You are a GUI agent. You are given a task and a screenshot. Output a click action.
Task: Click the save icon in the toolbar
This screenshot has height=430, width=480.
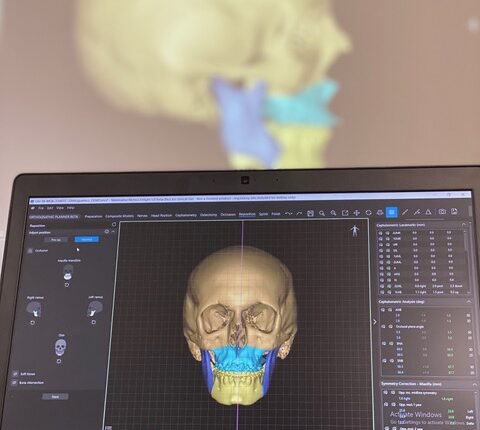pos(310,213)
